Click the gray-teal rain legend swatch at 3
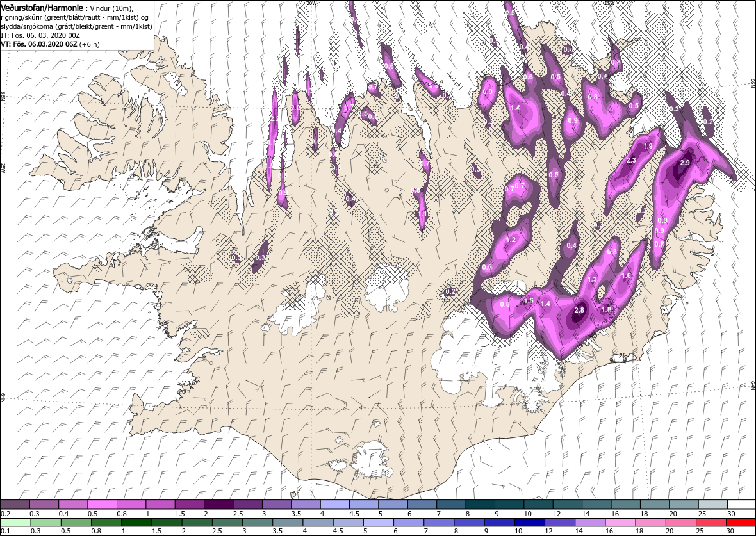Screen dimensions: 756x536 257,523
